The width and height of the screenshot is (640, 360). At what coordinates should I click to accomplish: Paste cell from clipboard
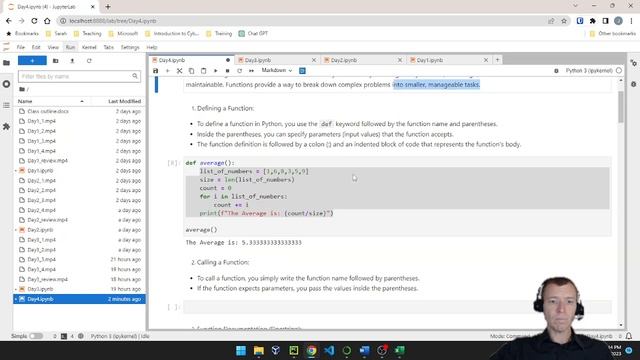point(203,71)
